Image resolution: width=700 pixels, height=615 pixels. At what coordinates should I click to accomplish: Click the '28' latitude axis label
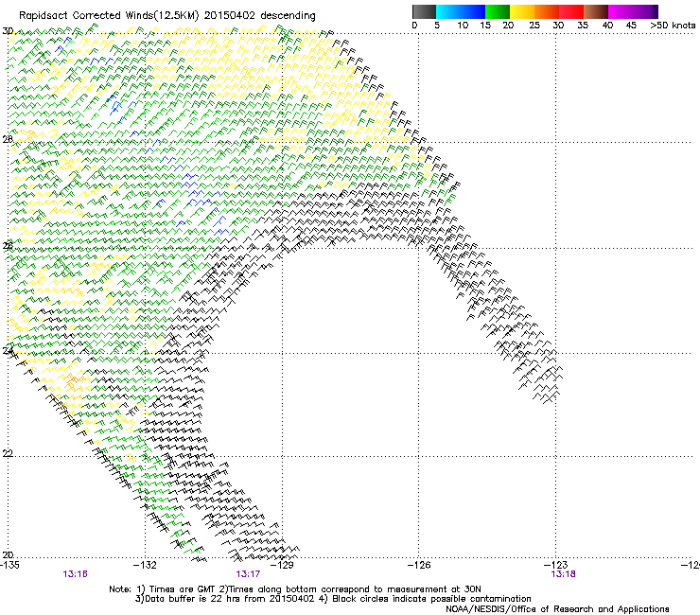pyautogui.click(x=8, y=139)
